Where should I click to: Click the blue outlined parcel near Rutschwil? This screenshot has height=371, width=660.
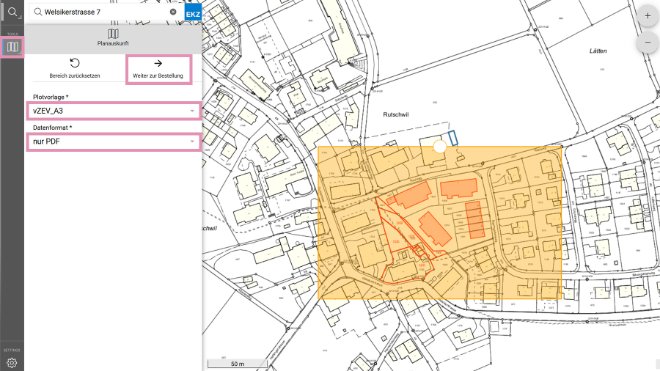tap(452, 138)
